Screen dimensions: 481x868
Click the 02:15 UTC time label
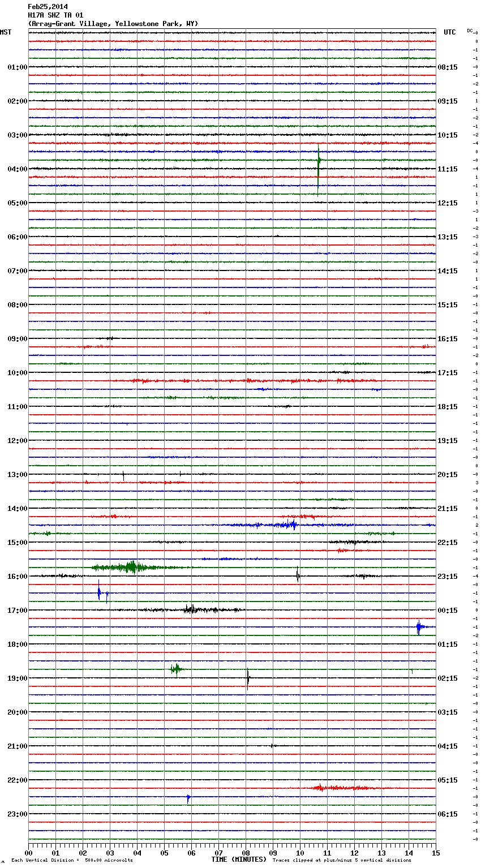[x=448, y=678]
